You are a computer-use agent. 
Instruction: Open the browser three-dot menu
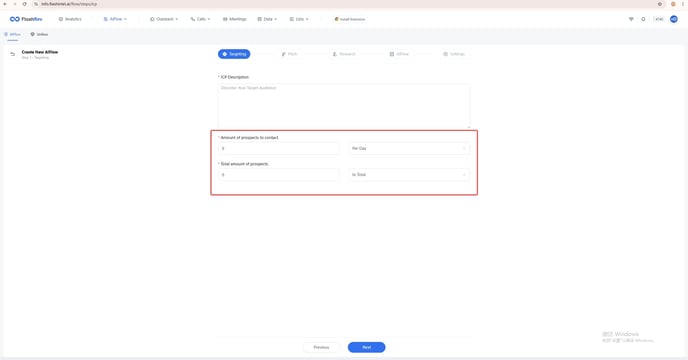coord(684,4)
